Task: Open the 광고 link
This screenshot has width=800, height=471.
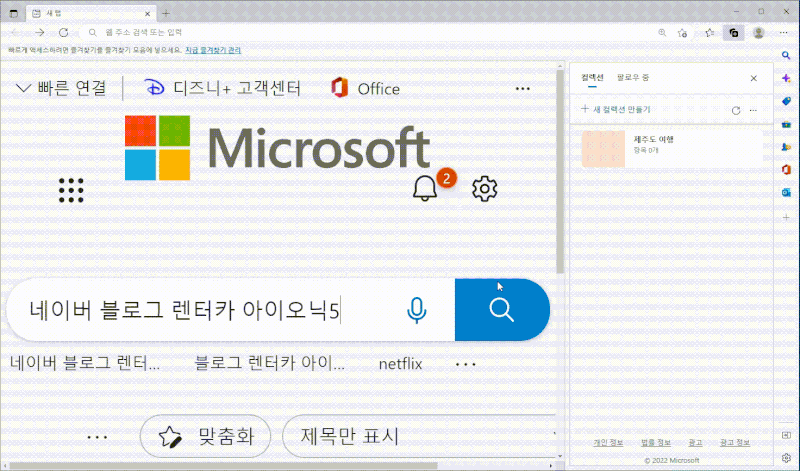Action: point(695,442)
